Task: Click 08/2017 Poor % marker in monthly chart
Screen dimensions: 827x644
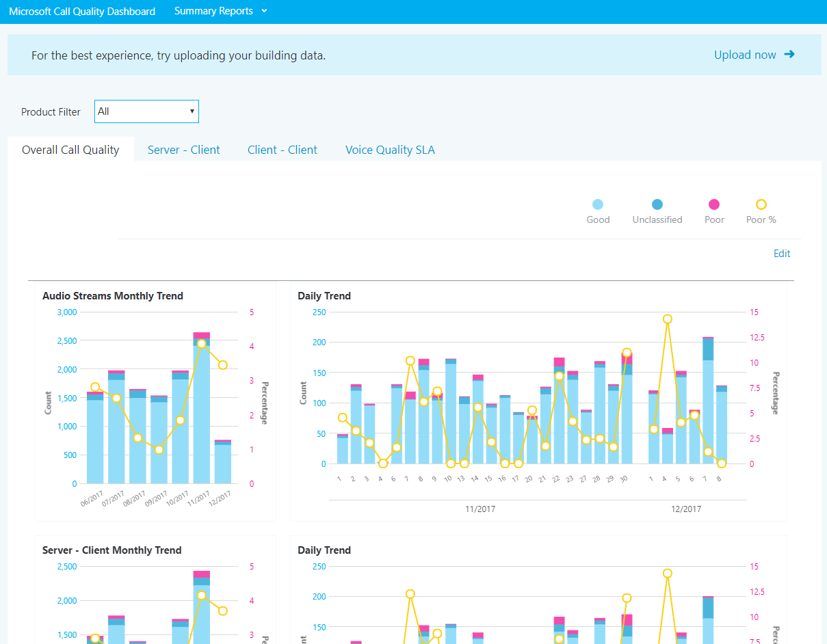Action: (137, 438)
